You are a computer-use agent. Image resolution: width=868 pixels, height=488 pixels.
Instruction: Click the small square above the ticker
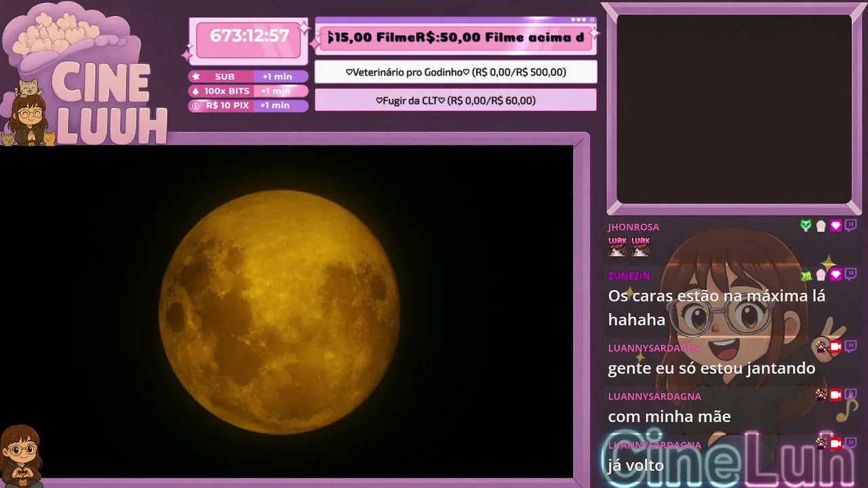tap(592, 20)
